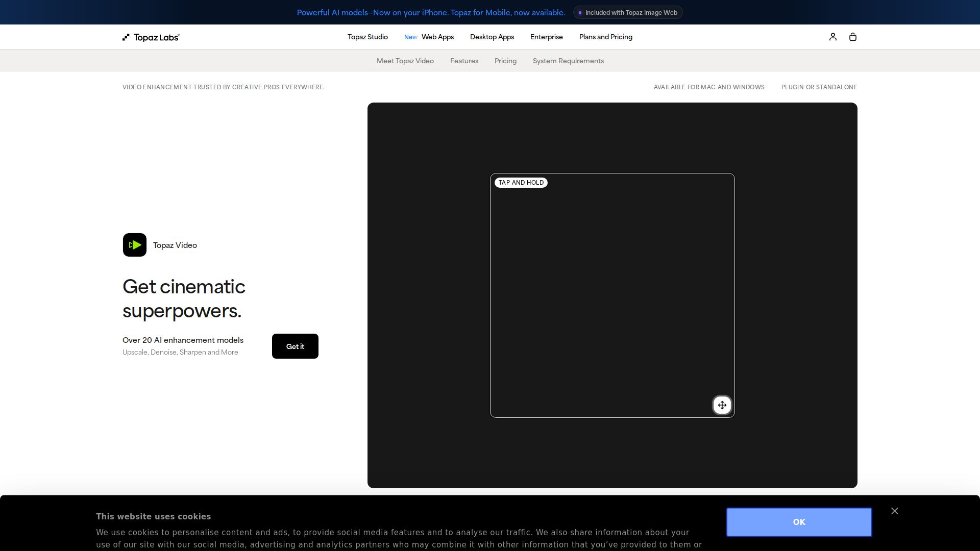Click the TAP AND HOLD label
Viewport: 980px width, 551px height.
[x=521, y=183]
